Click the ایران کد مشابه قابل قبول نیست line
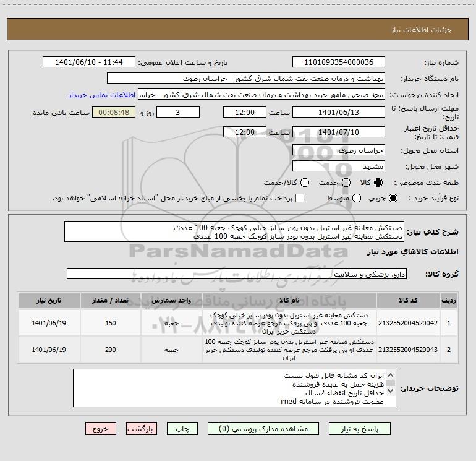Viewport: 476px width, 461px height. point(334,376)
